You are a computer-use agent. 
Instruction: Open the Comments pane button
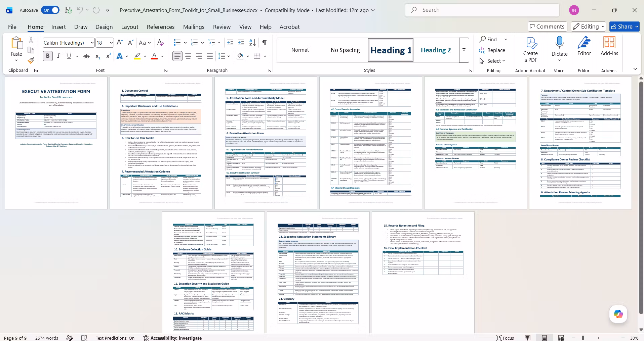pos(547,27)
